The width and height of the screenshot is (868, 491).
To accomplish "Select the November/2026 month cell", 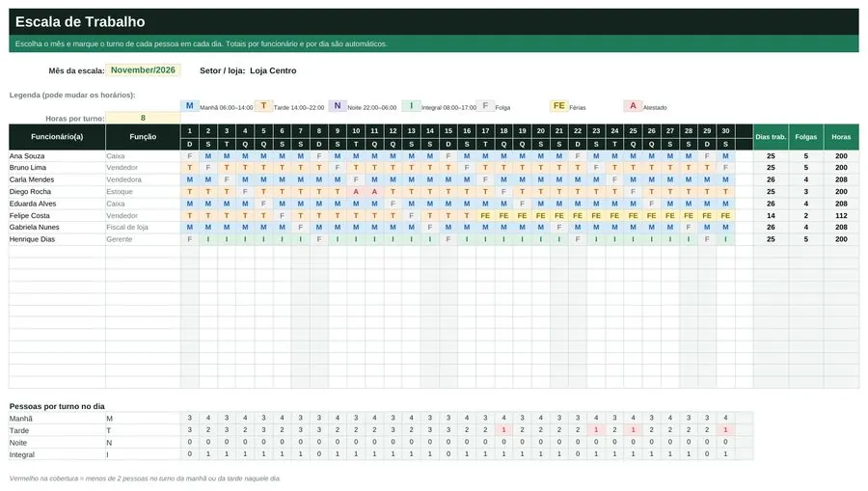I will click(x=143, y=70).
